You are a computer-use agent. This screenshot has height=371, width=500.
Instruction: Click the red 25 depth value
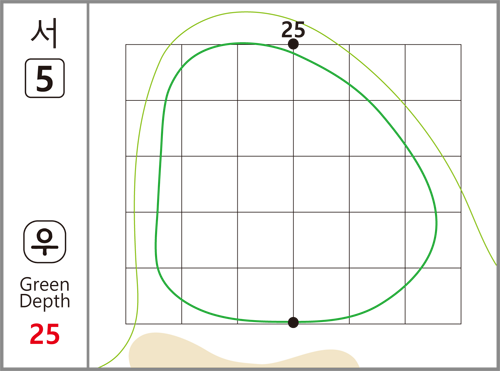coord(45,334)
